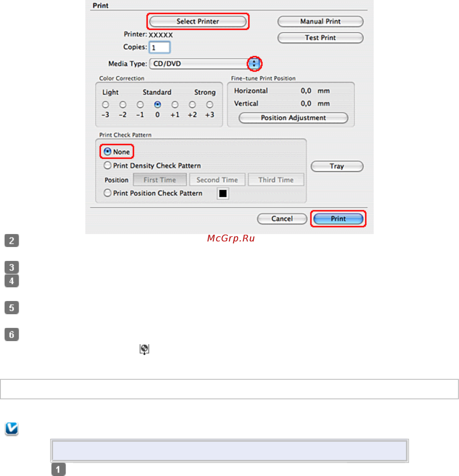Click the Manual Print button

point(320,21)
